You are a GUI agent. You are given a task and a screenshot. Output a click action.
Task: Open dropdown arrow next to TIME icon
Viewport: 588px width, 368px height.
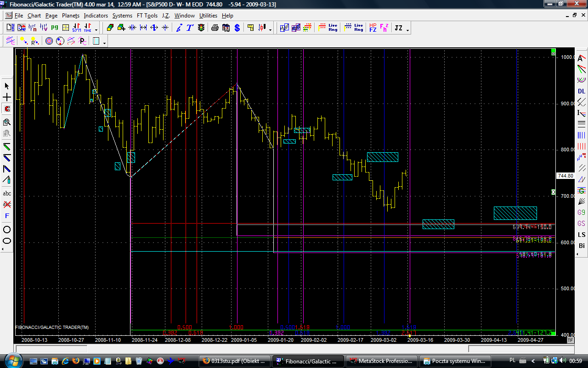tap(96, 29)
